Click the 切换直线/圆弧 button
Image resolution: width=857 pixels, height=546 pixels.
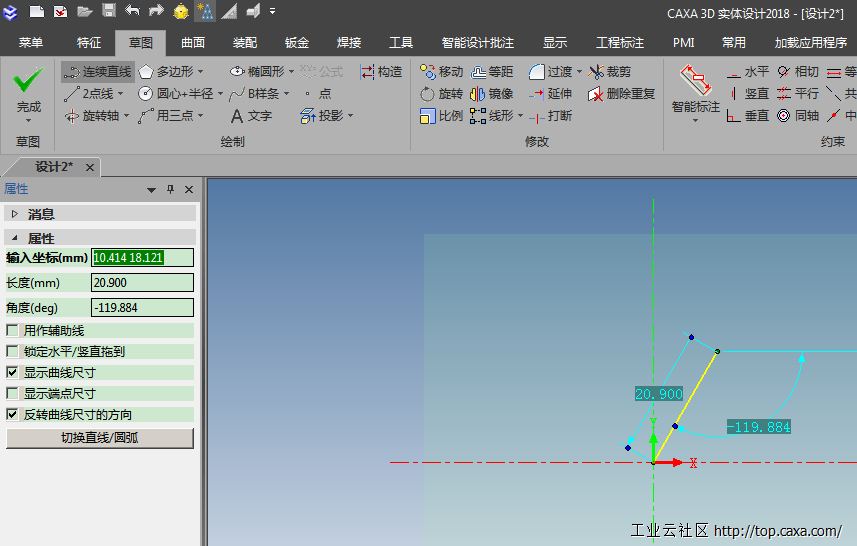[100, 438]
